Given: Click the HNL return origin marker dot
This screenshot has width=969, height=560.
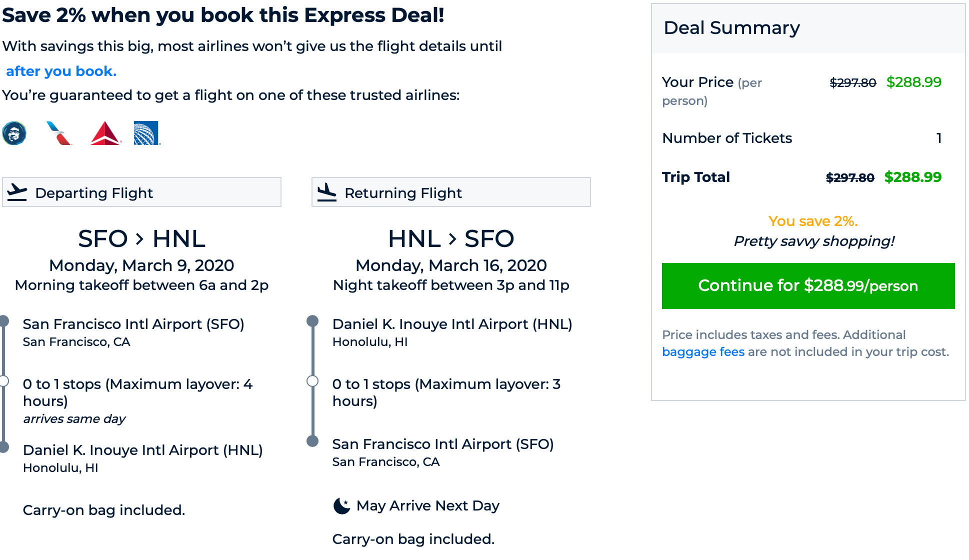Looking at the screenshot, I should pos(312,321).
